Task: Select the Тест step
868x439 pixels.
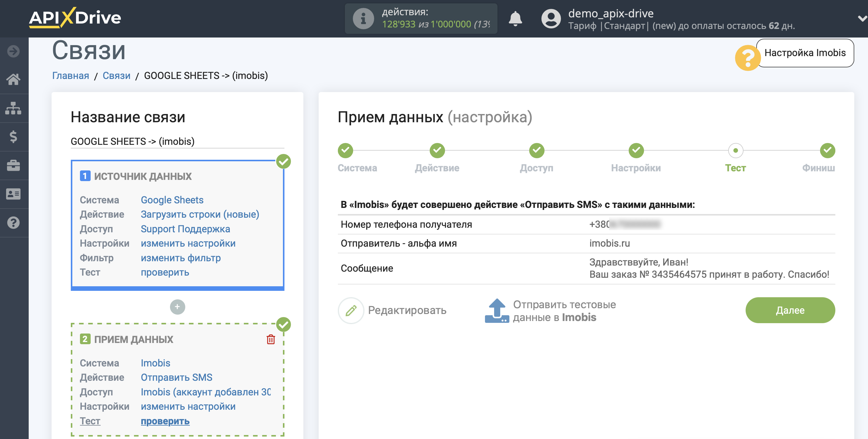Action: coord(735,168)
